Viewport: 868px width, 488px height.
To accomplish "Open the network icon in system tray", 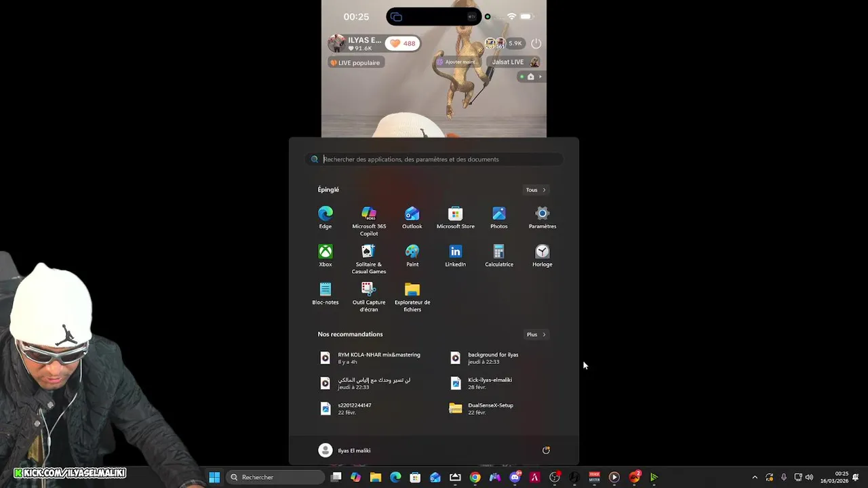I will pos(798,477).
